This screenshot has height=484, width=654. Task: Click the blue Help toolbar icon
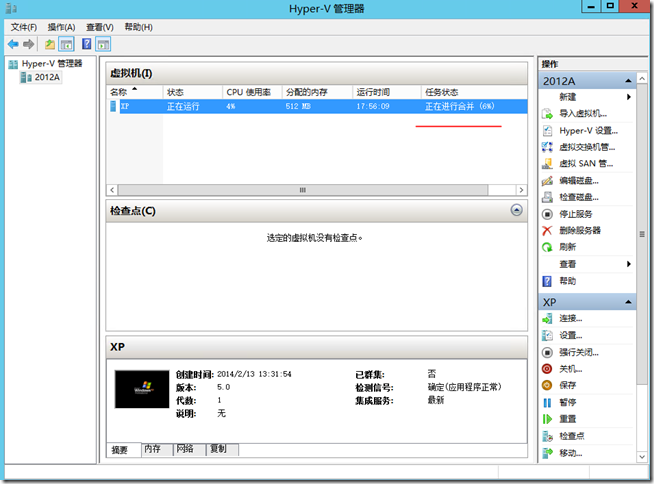(x=86, y=44)
